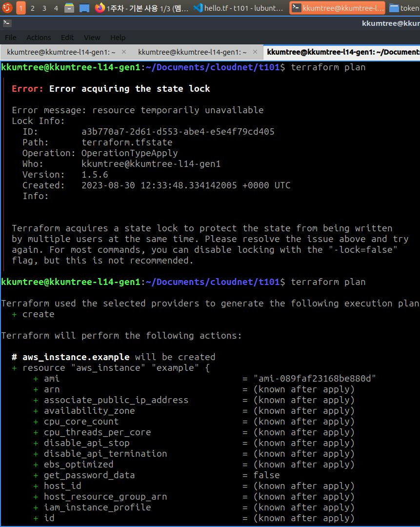
Task: Click the Who value kkumtree@kkumtree-l14-gen1
Action: click(151, 164)
